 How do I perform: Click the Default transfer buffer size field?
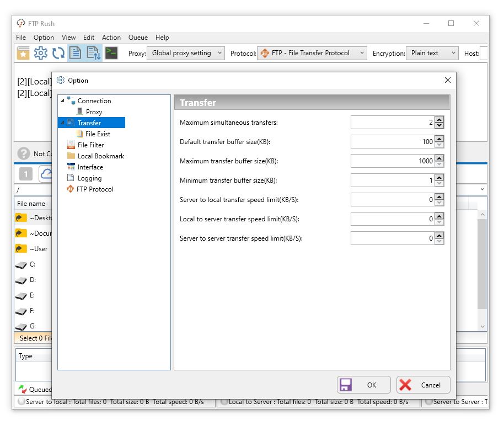pyautogui.click(x=392, y=142)
